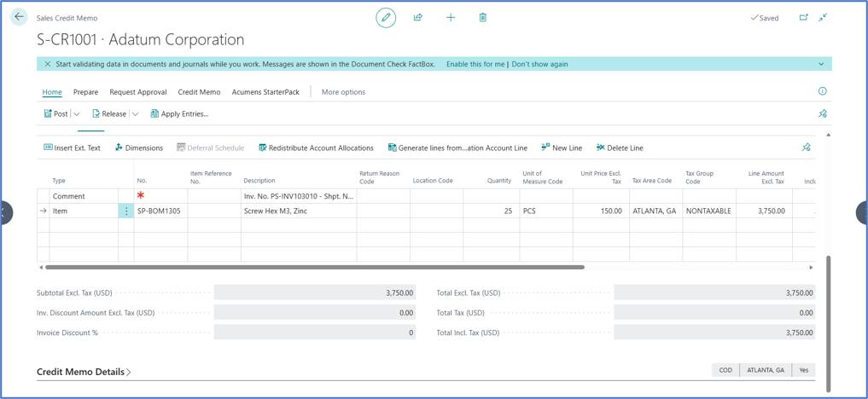Click the PCS unit of measure cell
Viewport: 868px width, 399px height.
tap(546, 211)
